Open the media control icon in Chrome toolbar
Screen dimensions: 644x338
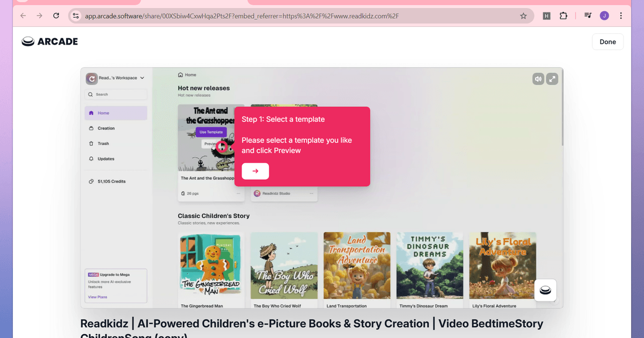pyautogui.click(x=588, y=16)
